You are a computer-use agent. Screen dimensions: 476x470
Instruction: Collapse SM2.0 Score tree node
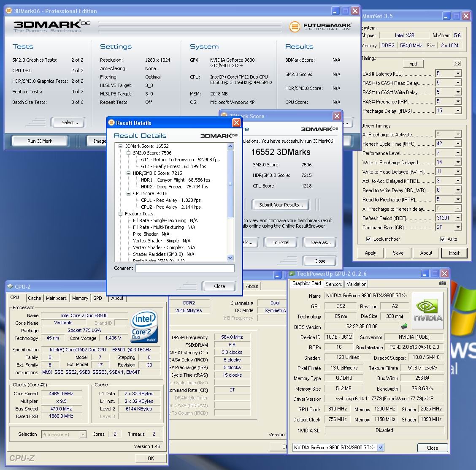[128, 153]
